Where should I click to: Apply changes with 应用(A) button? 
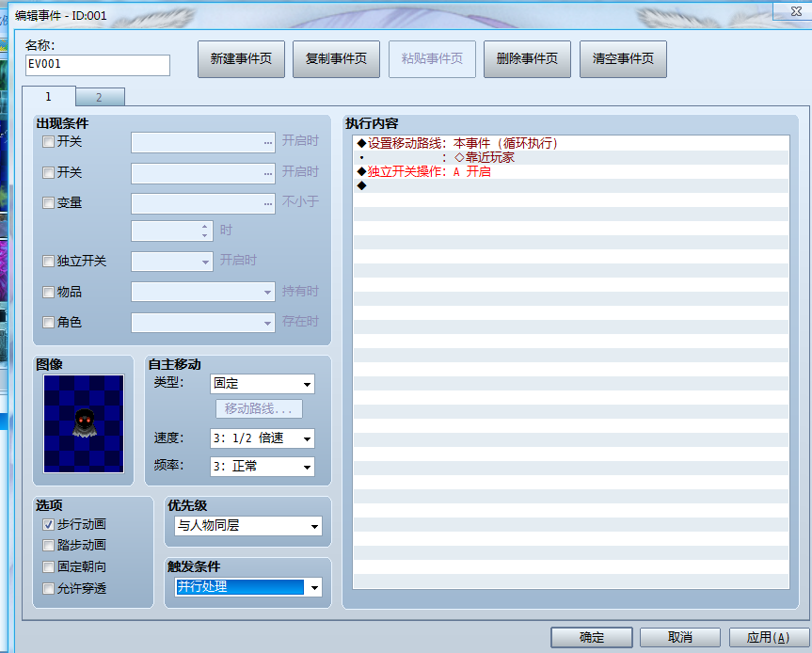[x=769, y=637]
